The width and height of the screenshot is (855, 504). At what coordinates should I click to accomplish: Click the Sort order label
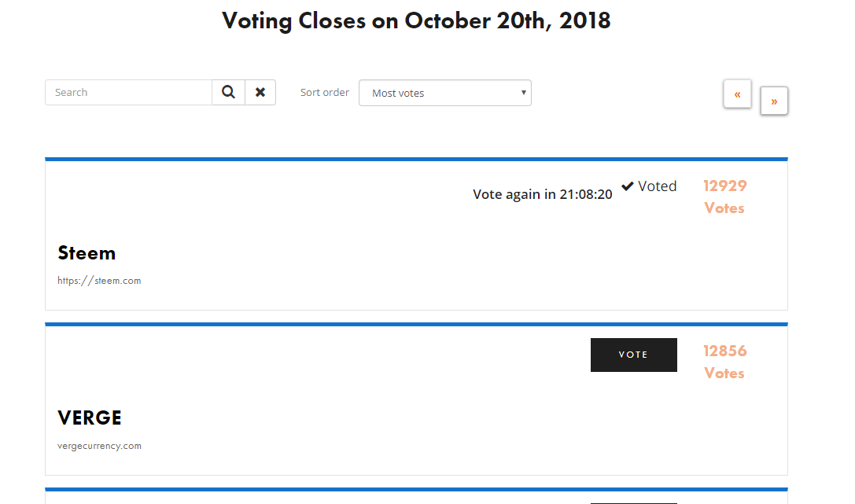click(324, 92)
